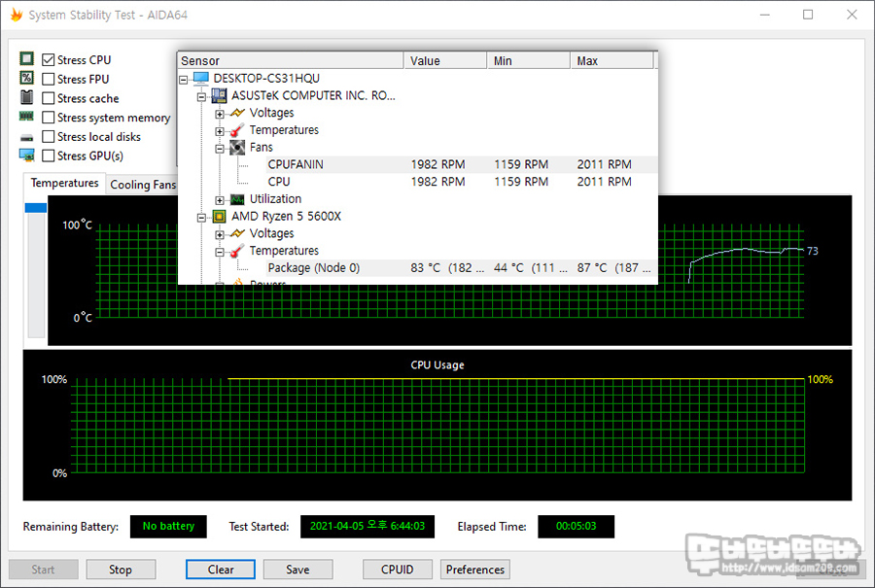Collapse Temperatures under AMD Ryzen 5 5600X
This screenshot has width=875, height=588.
click(x=220, y=252)
